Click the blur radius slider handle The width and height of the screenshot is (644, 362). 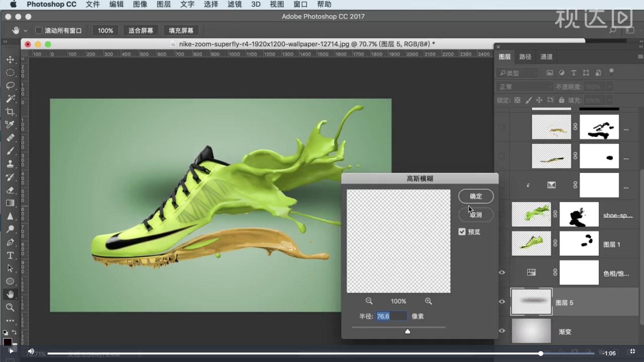point(408,331)
